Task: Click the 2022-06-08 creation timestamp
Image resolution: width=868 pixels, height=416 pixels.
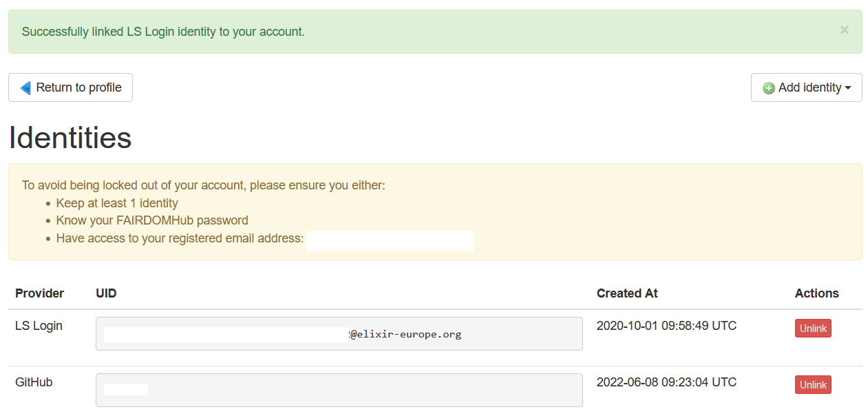Action: pos(666,382)
